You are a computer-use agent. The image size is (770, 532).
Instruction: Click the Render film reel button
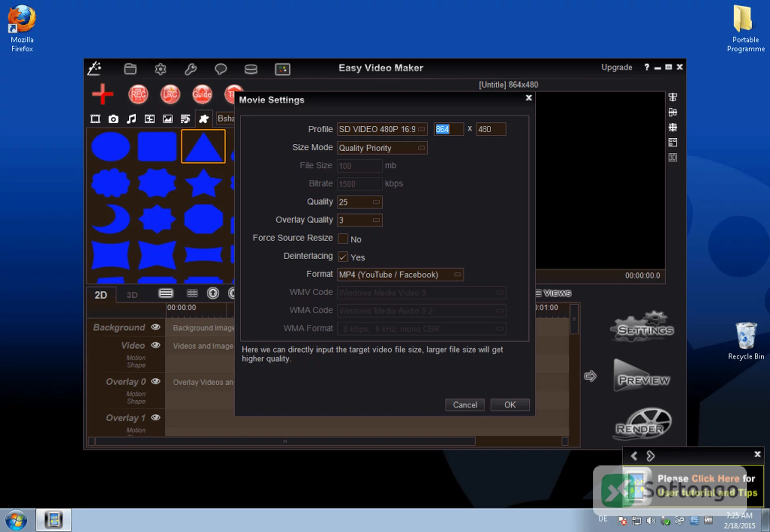pos(642,424)
